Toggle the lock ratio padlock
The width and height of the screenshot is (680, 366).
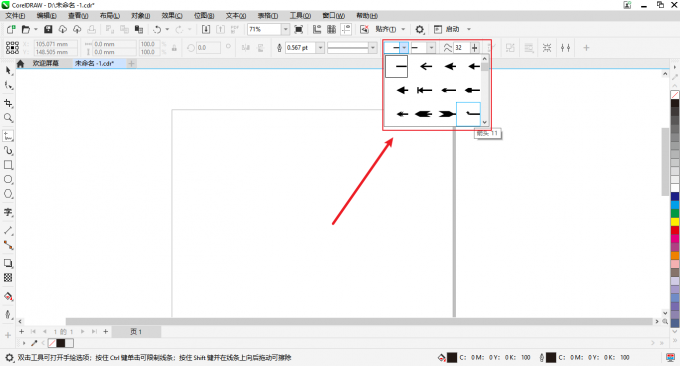click(x=174, y=48)
